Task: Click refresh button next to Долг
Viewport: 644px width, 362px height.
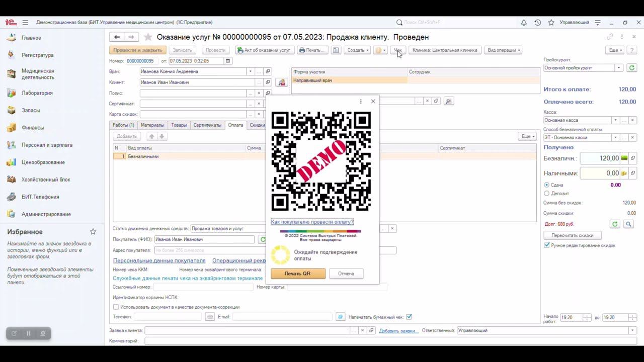Action: [x=614, y=224]
